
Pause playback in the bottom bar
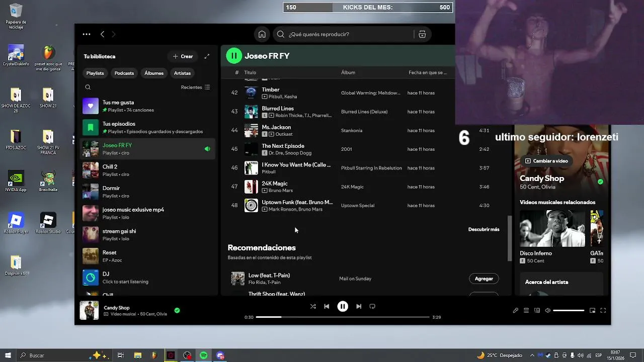coord(343,306)
